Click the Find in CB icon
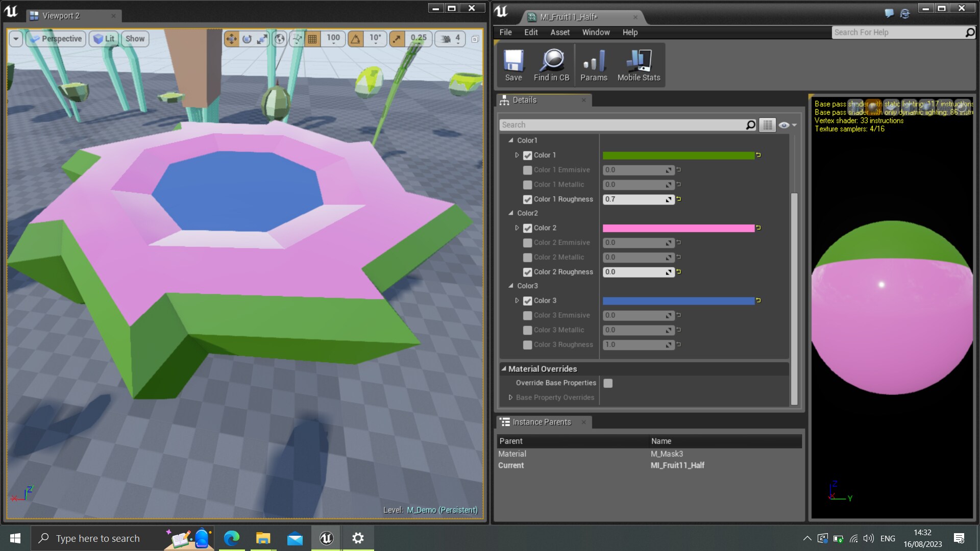 551,64
